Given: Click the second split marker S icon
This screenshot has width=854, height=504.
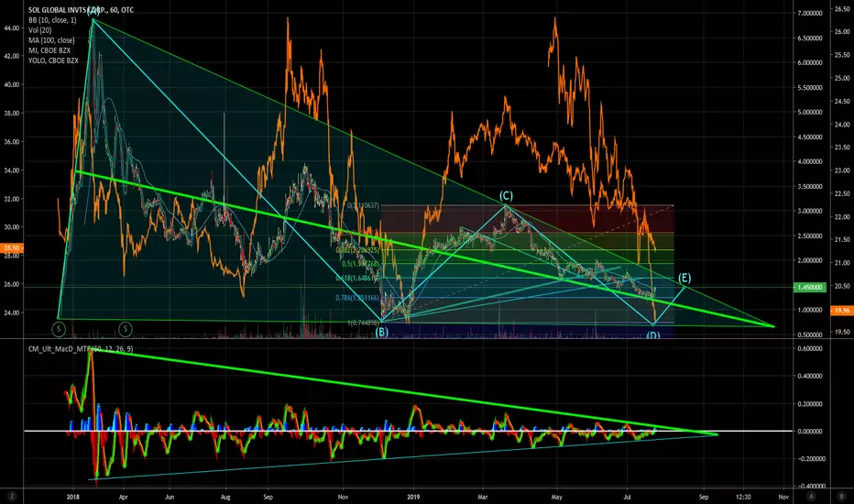Looking at the screenshot, I should [126, 329].
